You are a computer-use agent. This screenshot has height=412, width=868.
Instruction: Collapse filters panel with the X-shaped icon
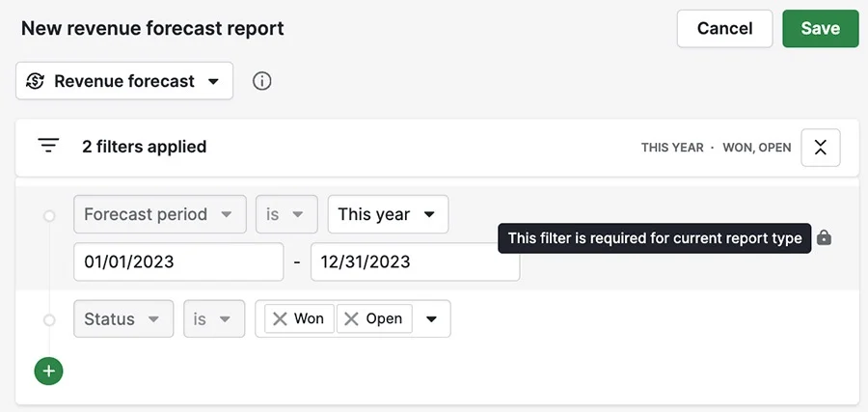821,148
